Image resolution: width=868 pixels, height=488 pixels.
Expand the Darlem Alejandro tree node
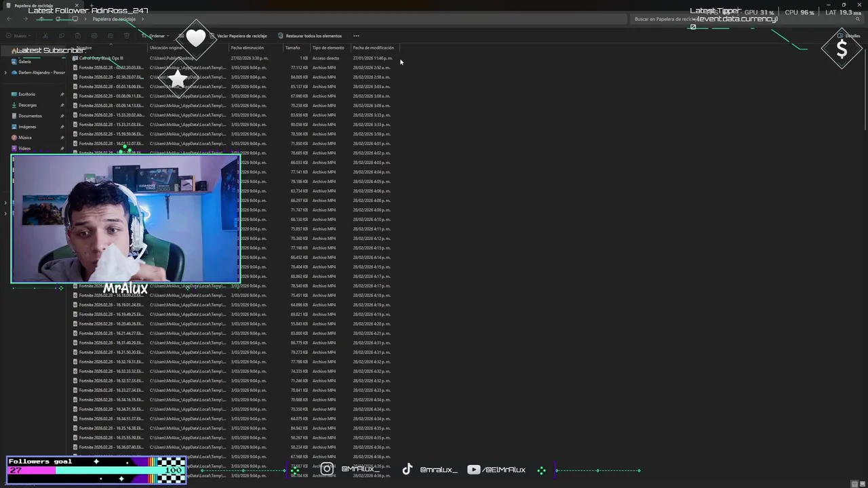[x=5, y=73]
